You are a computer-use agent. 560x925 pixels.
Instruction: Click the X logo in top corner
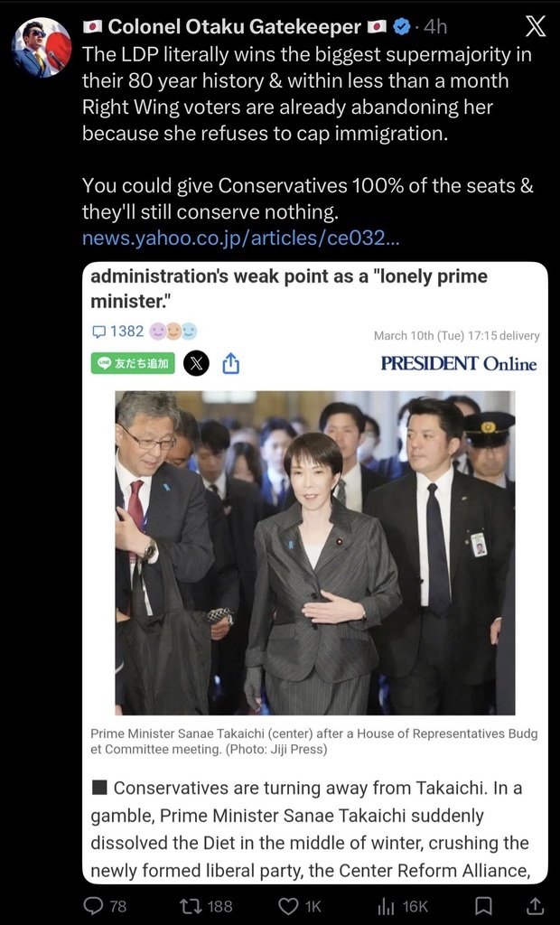pos(536,26)
